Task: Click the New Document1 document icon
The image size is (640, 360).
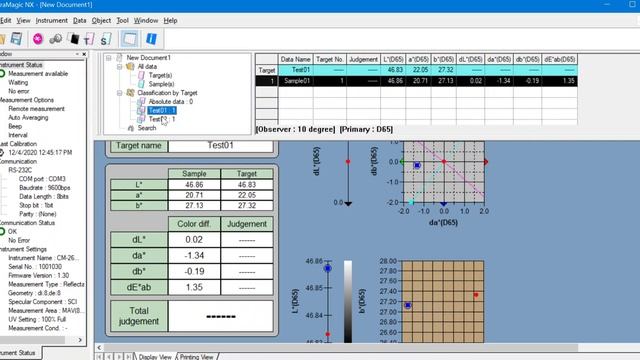Action: pos(119,58)
